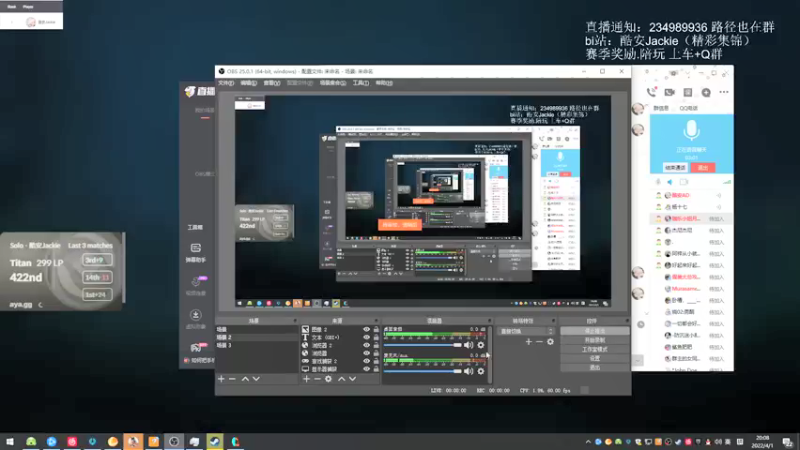Toggle visibility of the text (GDI+) source

tap(366, 337)
